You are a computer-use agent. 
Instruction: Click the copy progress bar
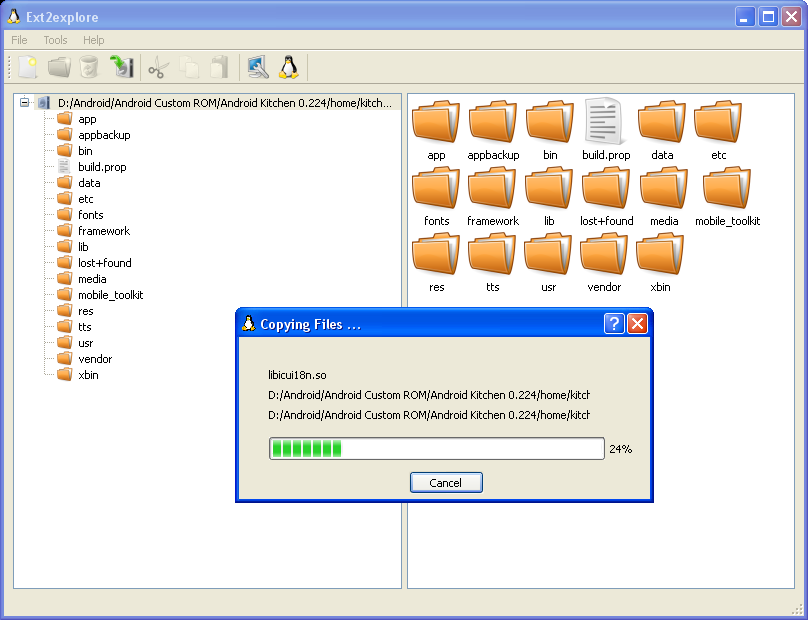coord(436,448)
